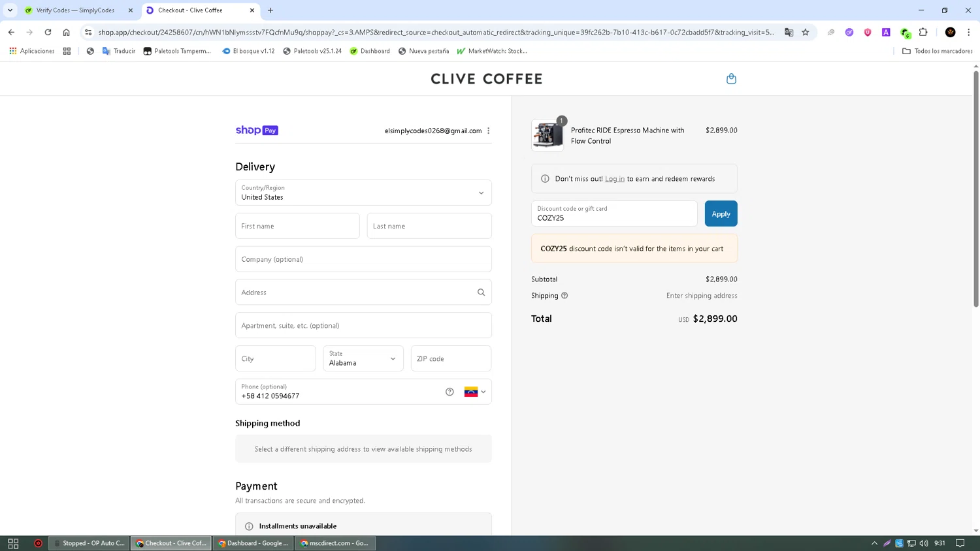
Task: Click the Shop Pay logo
Action: pyautogui.click(x=257, y=131)
